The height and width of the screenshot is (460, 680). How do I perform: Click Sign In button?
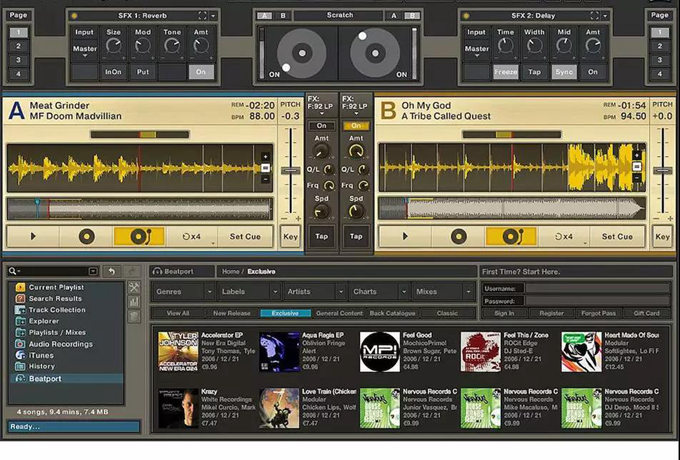504,313
